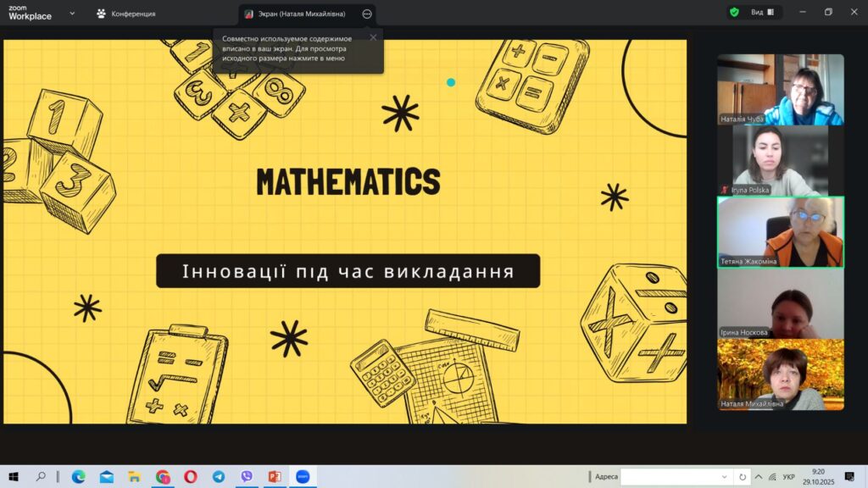Click the taskbar Адреса address field
This screenshot has width=868, height=488.
click(x=676, y=477)
